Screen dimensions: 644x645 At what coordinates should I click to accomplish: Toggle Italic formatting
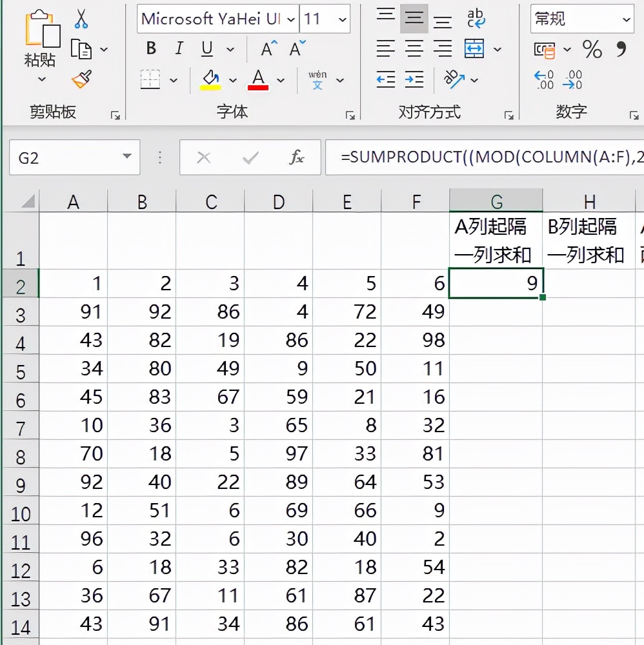click(x=179, y=48)
